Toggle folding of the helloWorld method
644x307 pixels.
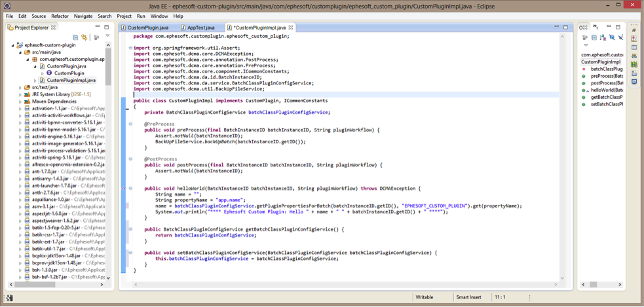click(130, 188)
